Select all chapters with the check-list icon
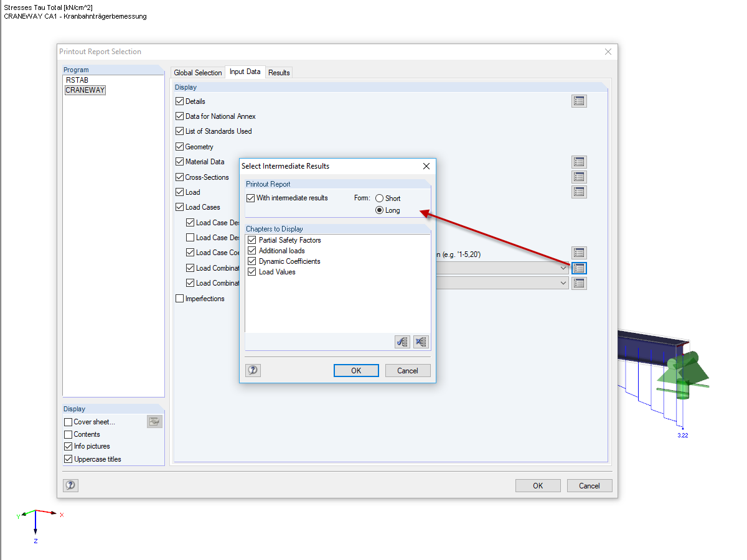Viewport: 747px width, 560px height. point(402,342)
